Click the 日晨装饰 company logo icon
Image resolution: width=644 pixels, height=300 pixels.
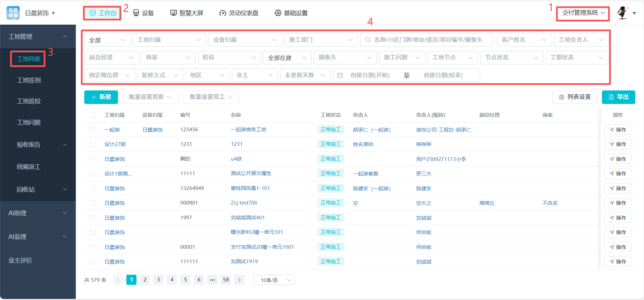click(x=13, y=13)
